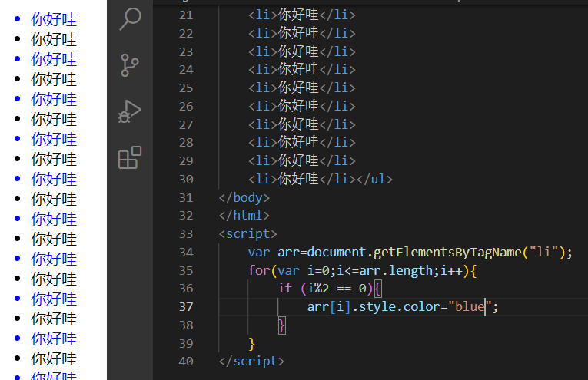The width and height of the screenshot is (588, 380).
Task: Open the Source Control view
Action: [130, 65]
